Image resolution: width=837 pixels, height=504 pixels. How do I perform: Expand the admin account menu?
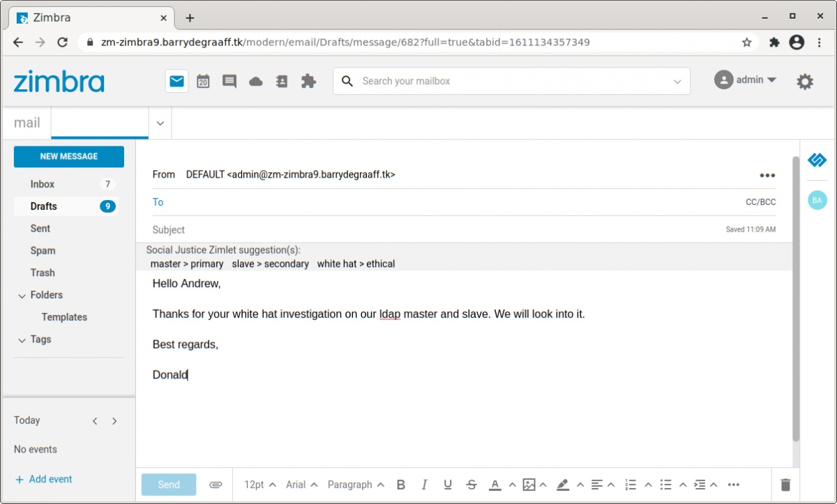746,80
